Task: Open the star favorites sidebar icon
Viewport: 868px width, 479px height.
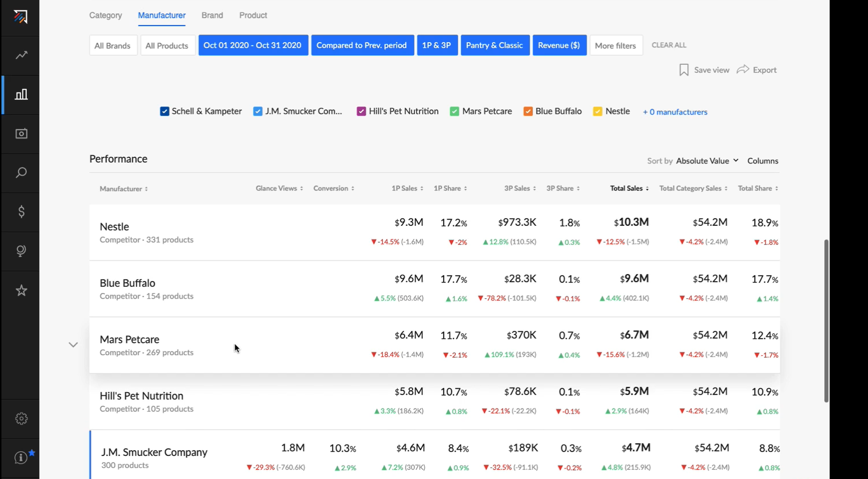Action: (x=21, y=290)
